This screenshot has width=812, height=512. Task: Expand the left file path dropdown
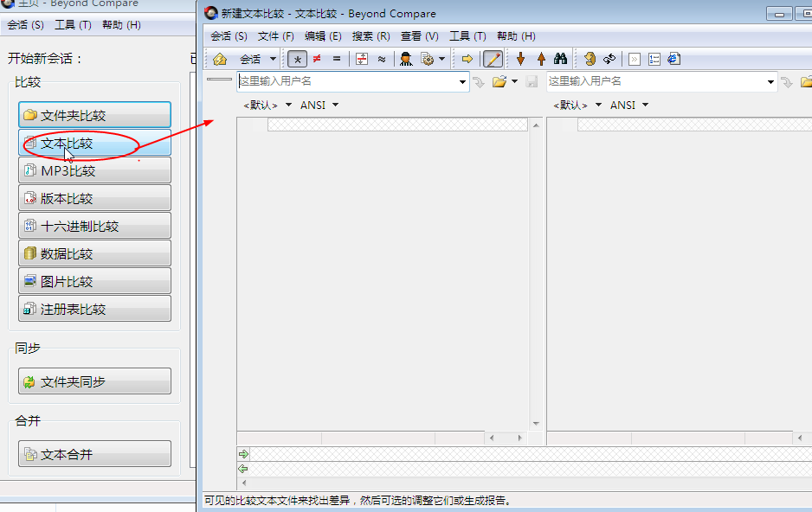point(462,82)
